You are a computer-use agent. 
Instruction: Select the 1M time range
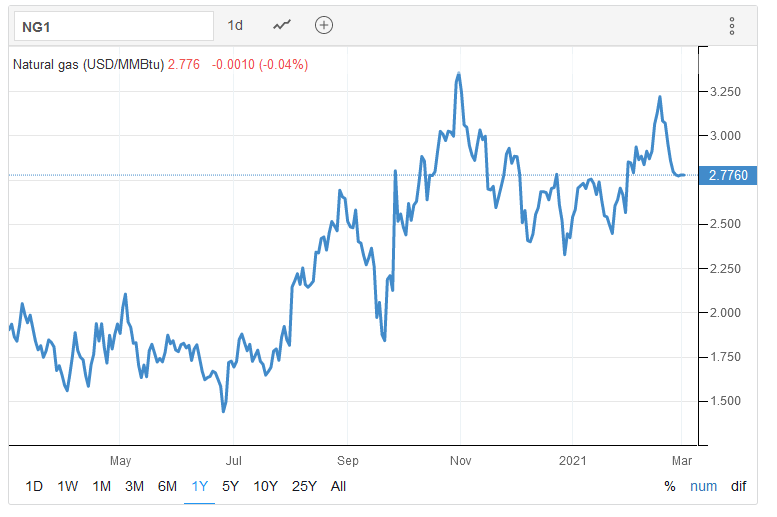click(102, 486)
